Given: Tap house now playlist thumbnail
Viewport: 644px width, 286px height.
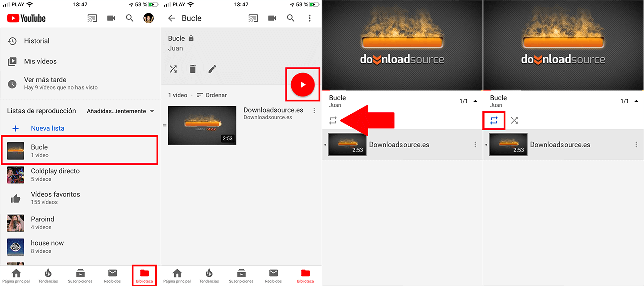Looking at the screenshot, I should tap(16, 247).
